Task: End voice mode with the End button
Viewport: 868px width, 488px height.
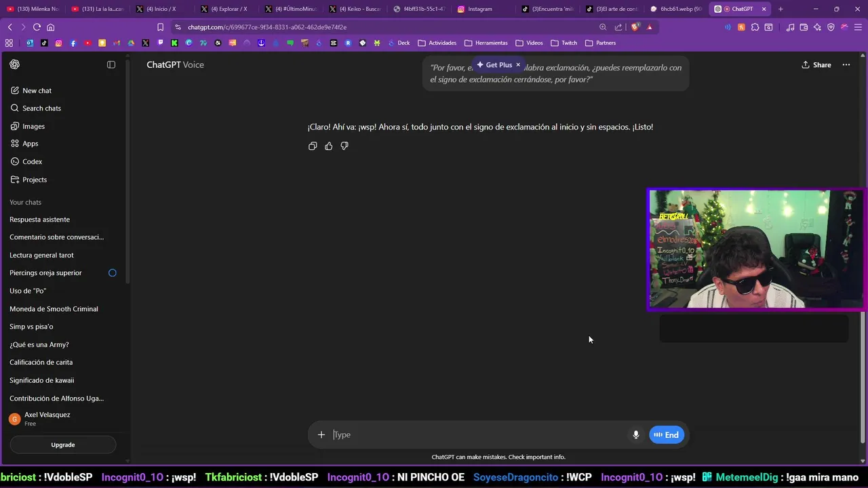Action: coord(667,435)
